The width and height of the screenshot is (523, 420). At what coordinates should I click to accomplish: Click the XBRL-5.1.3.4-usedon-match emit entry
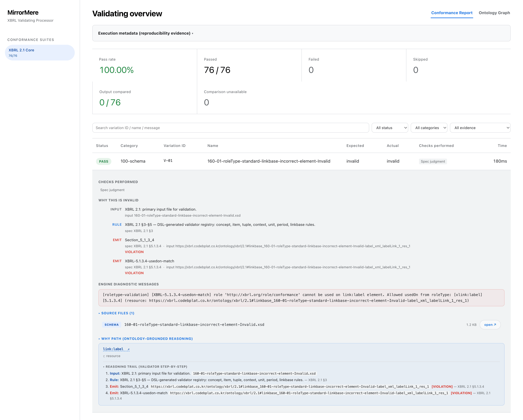click(x=149, y=261)
